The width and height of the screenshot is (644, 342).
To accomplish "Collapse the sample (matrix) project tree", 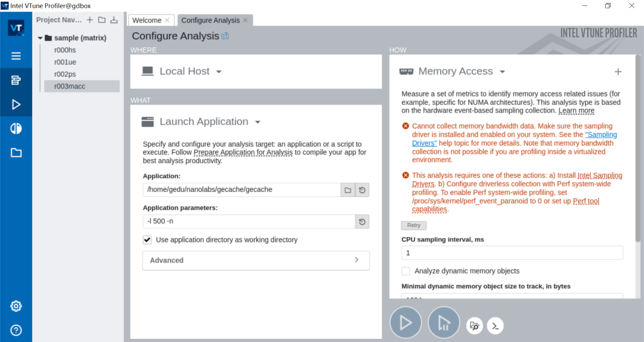I will [x=41, y=38].
